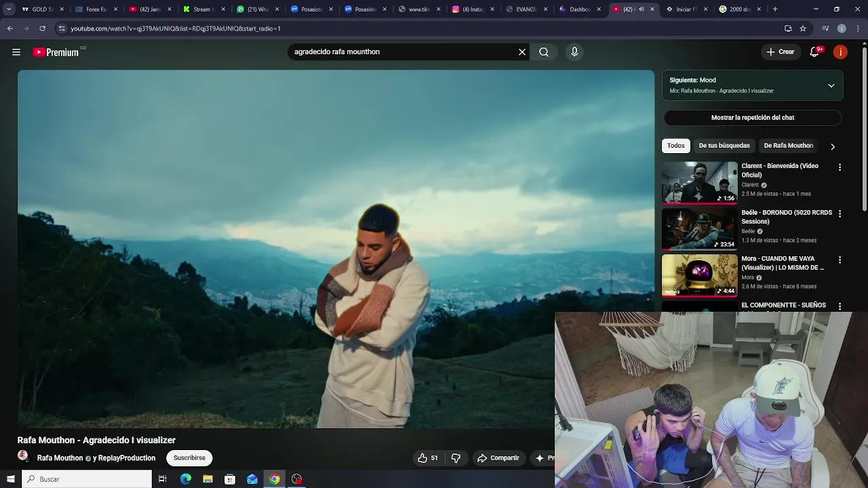Open the YouTube hamburger guide menu

click(16, 52)
